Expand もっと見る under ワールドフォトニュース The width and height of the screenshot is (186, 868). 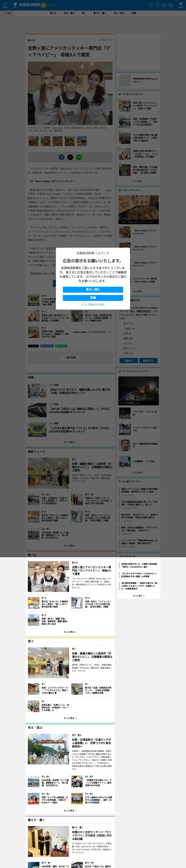pos(138,473)
